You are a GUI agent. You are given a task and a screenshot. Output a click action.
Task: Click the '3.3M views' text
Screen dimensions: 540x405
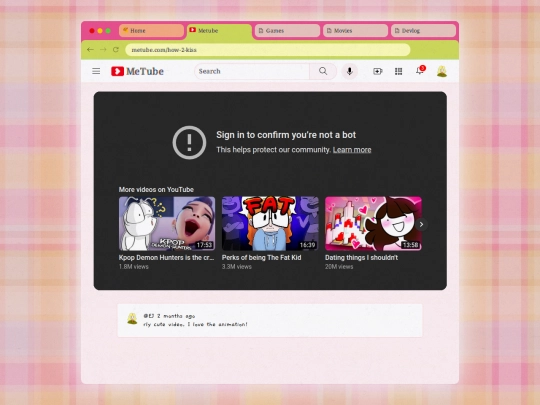click(x=237, y=267)
